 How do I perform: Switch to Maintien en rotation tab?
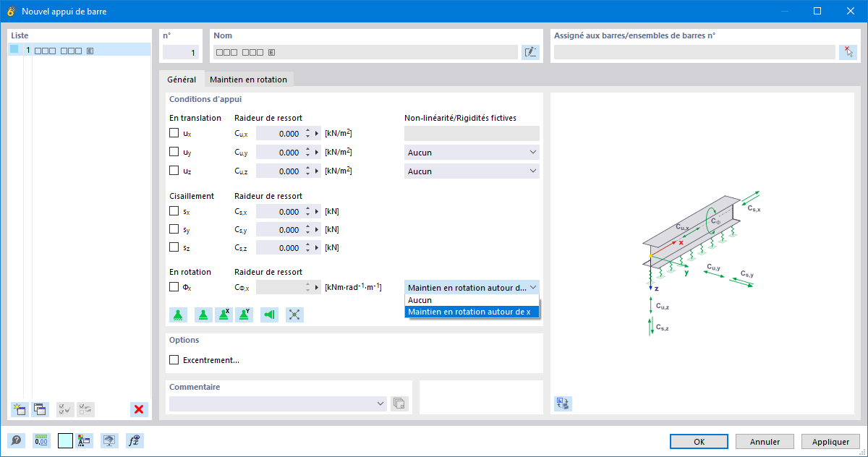248,80
